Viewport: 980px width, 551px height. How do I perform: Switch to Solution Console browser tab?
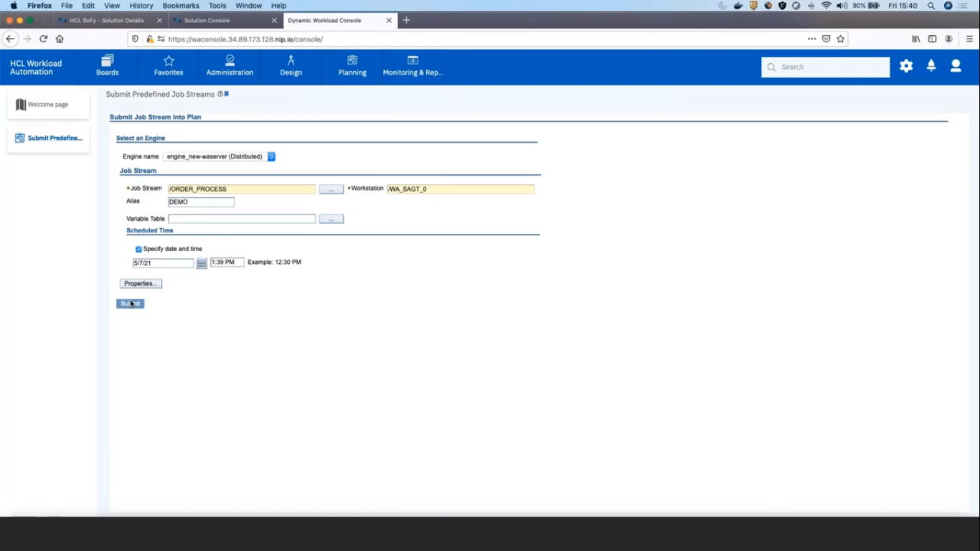tap(207, 20)
